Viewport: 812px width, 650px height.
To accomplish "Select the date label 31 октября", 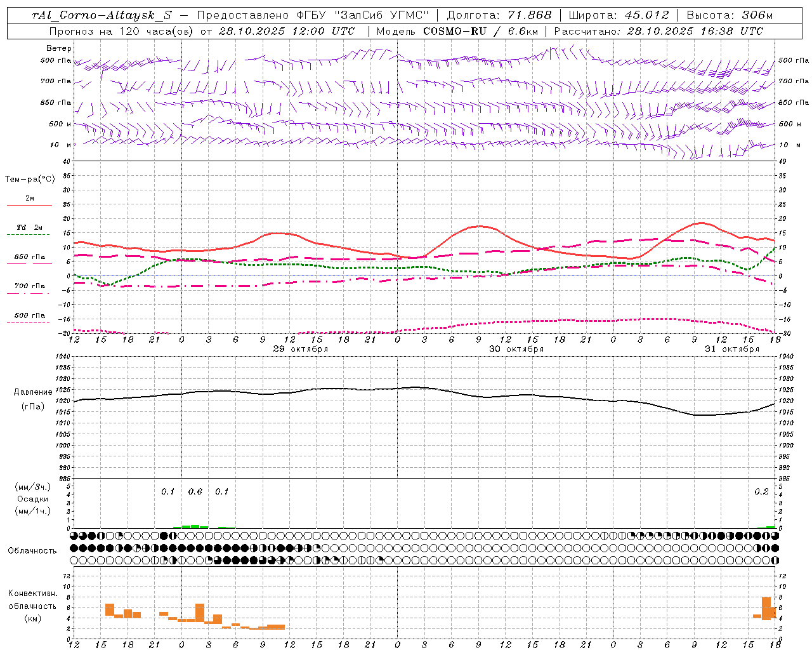I will pos(732,349).
